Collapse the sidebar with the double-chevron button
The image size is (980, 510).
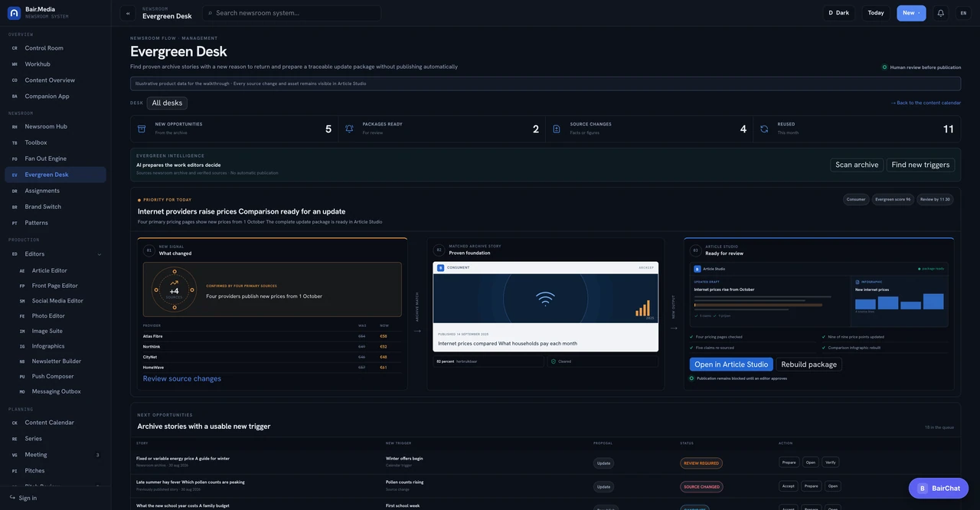click(x=128, y=13)
